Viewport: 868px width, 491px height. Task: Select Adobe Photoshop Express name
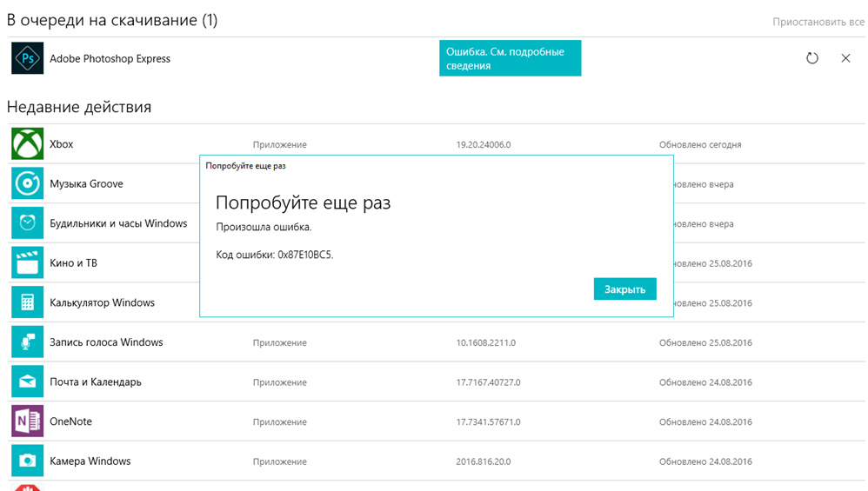click(x=110, y=58)
